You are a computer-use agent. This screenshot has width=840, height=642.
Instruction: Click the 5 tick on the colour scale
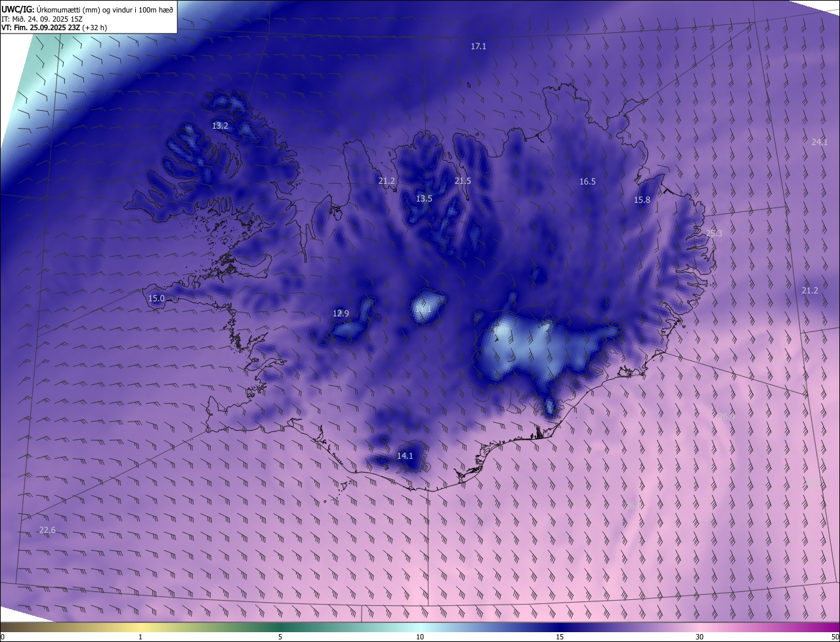[x=280, y=637]
